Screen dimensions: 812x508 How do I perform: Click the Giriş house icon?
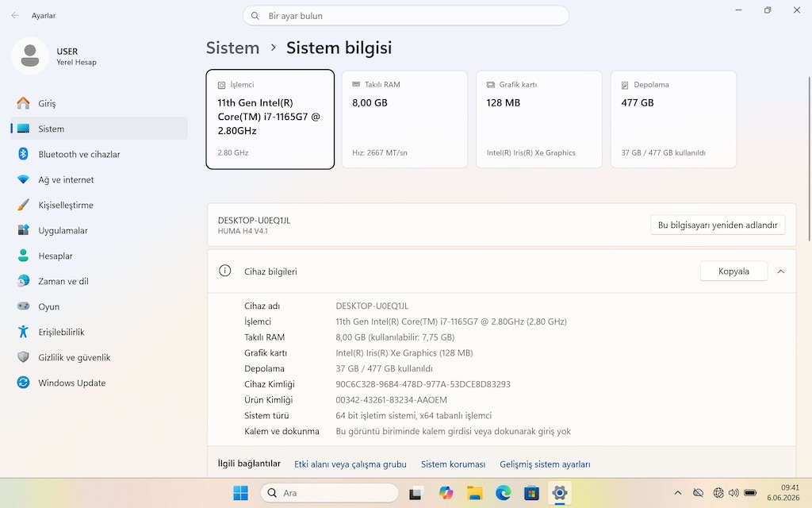23,102
